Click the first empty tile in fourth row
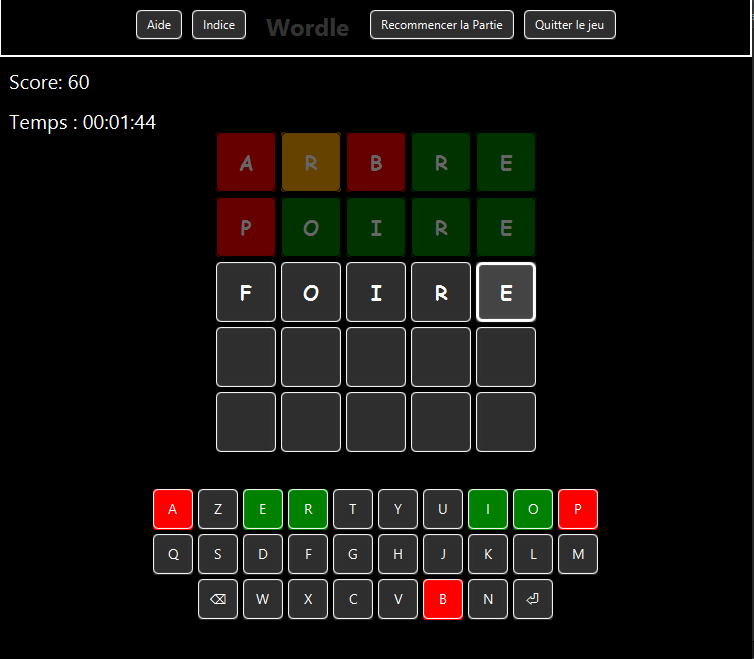Viewport: 754px width, 659px height. click(x=246, y=357)
